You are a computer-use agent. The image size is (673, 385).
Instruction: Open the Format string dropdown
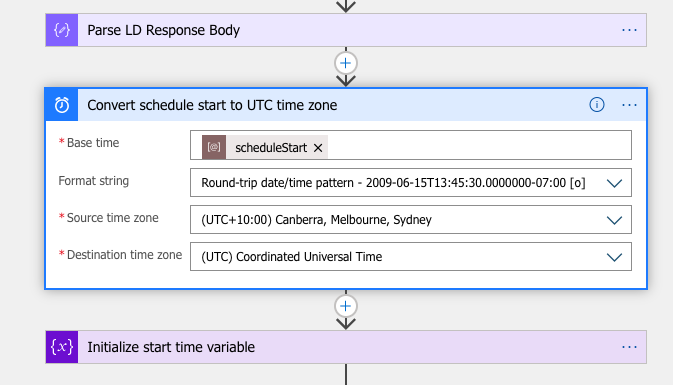tap(411, 183)
